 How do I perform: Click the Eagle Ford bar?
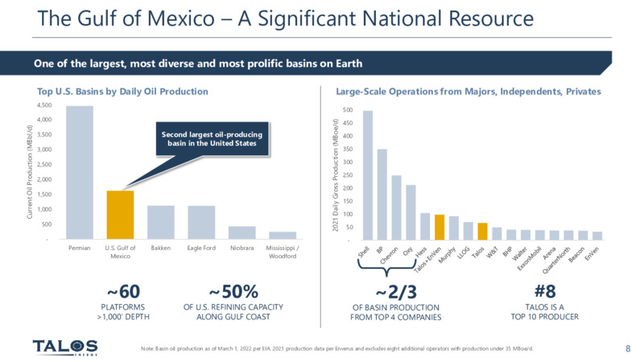coord(201,222)
